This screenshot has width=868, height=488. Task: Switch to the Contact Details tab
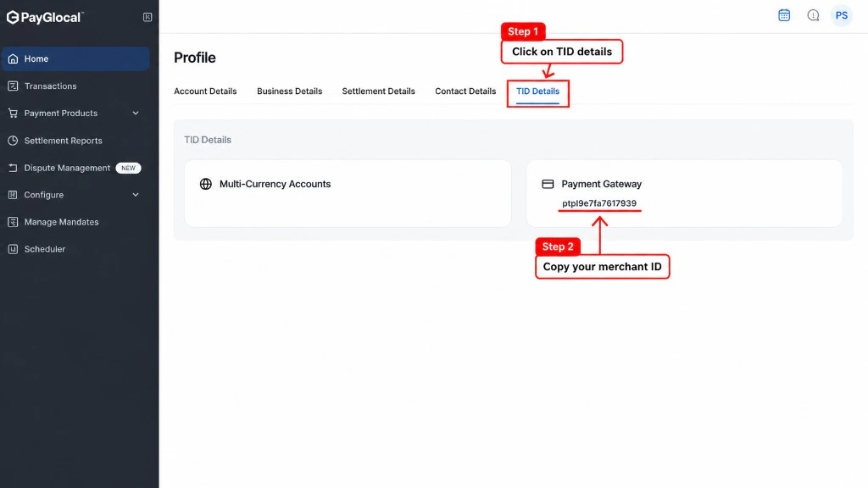(465, 91)
